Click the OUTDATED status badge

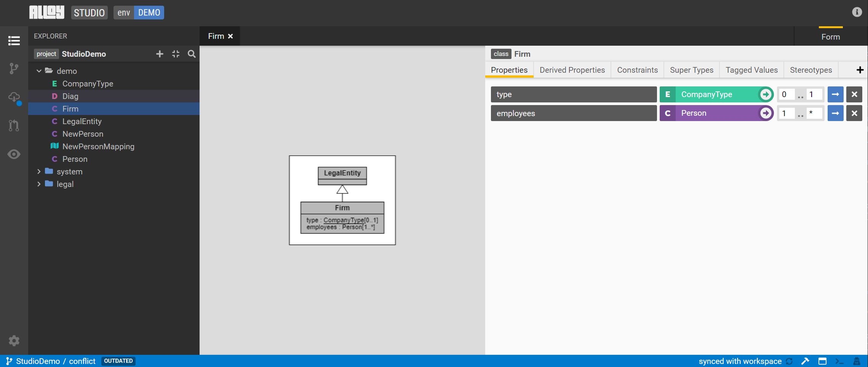tap(118, 361)
